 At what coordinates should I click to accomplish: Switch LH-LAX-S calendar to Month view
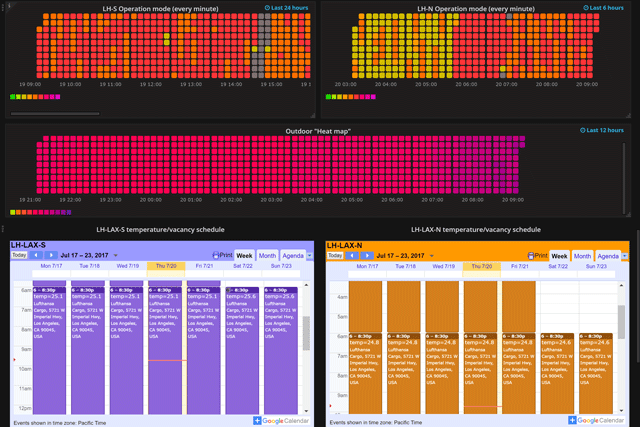265,256
